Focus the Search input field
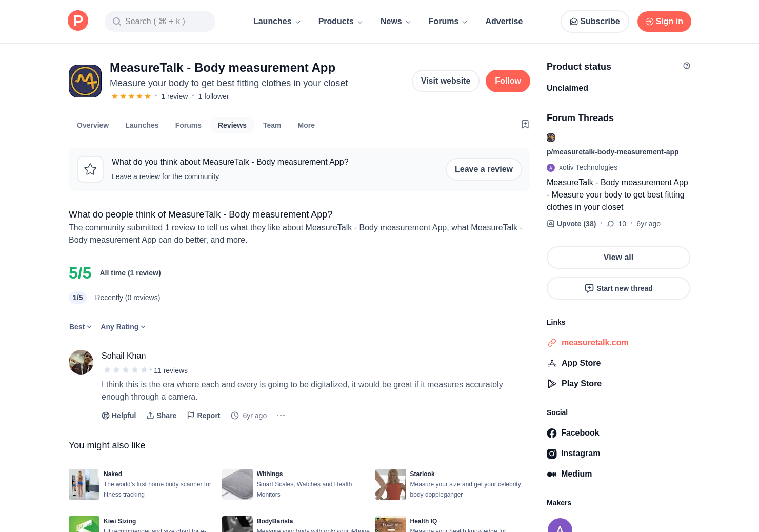This screenshot has height=532, width=759. [x=160, y=22]
